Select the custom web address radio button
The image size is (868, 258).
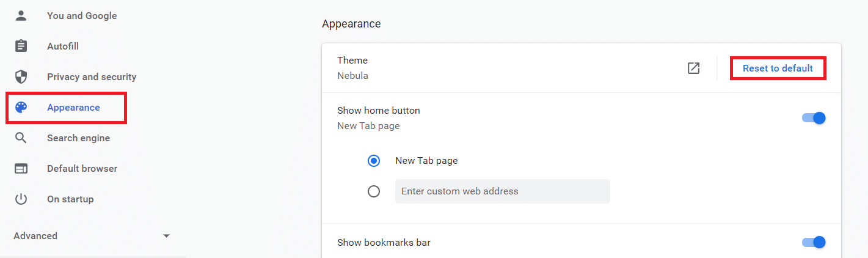[x=374, y=191]
